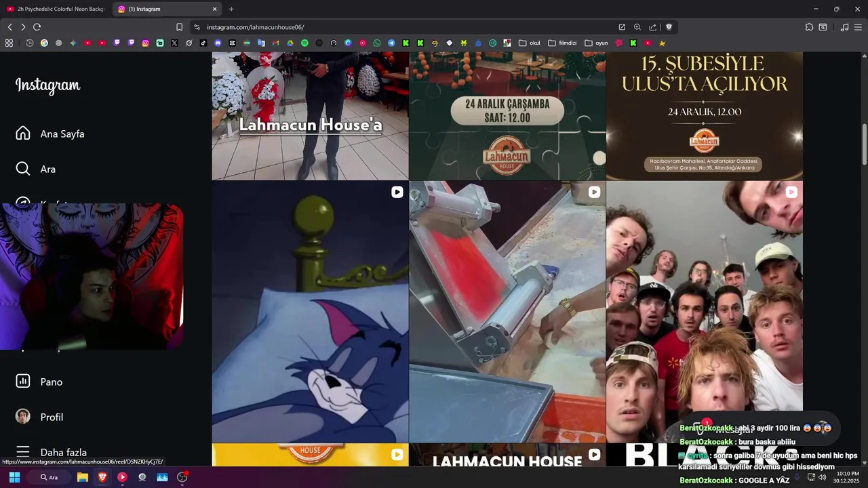Open the LAHMACUN HOUSE text reel at bottom
This screenshot has width=868, height=488.
point(507,455)
